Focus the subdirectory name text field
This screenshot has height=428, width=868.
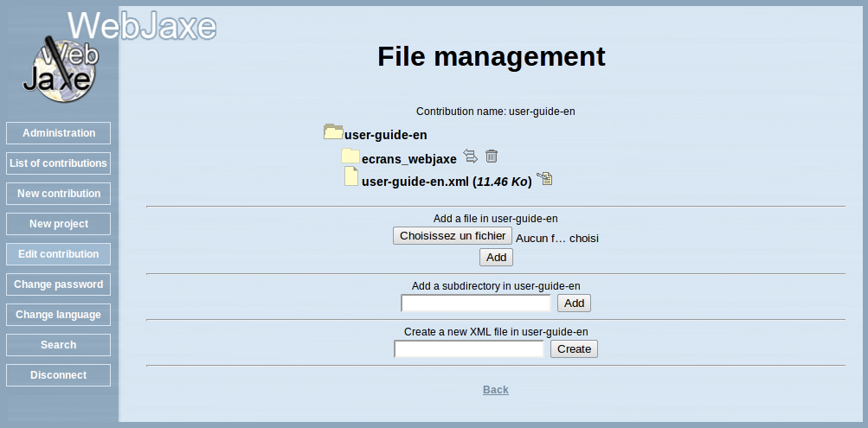(476, 303)
